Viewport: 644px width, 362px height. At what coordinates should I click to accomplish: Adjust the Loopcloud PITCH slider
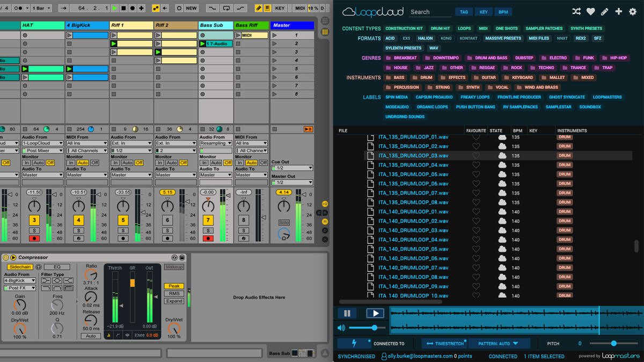[x=613, y=343]
